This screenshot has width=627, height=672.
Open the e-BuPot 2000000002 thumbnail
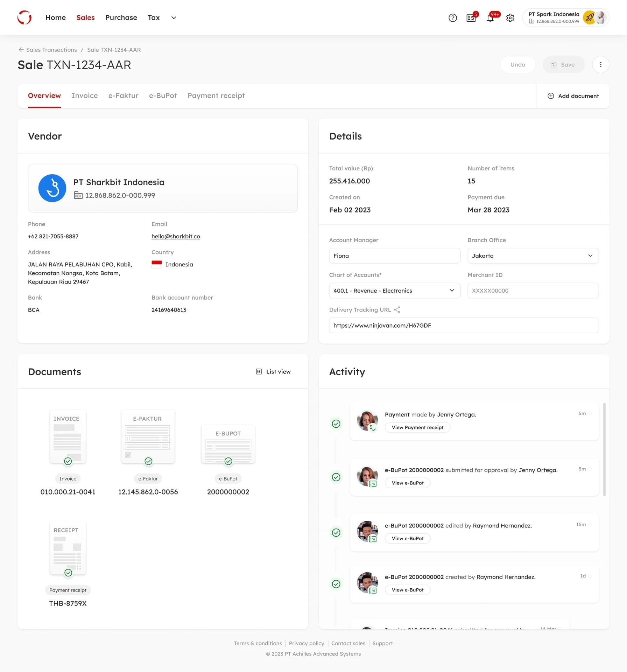[228, 444]
